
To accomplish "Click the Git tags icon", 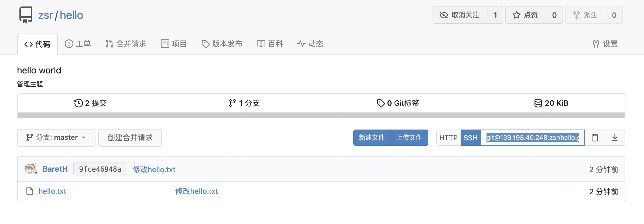I will pyautogui.click(x=381, y=103).
